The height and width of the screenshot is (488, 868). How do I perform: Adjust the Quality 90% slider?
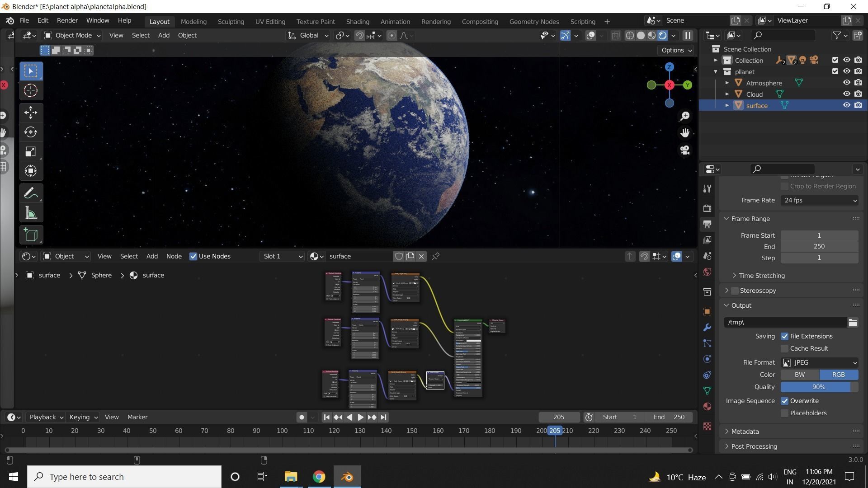(x=820, y=387)
